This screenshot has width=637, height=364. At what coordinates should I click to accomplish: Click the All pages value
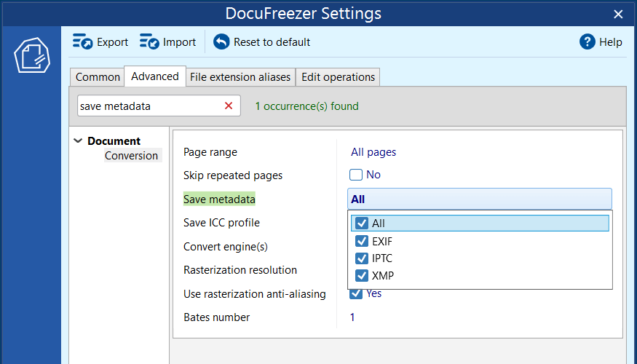point(373,152)
